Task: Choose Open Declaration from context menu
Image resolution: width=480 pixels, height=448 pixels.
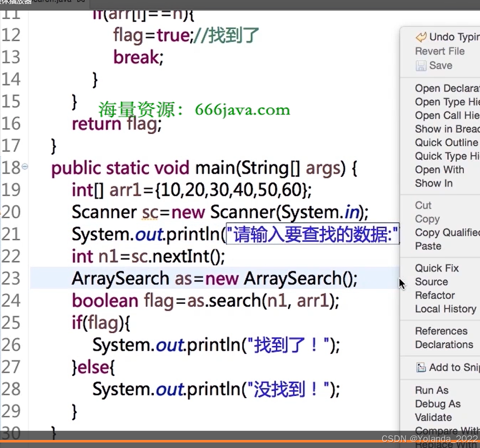Action: pyautogui.click(x=447, y=88)
